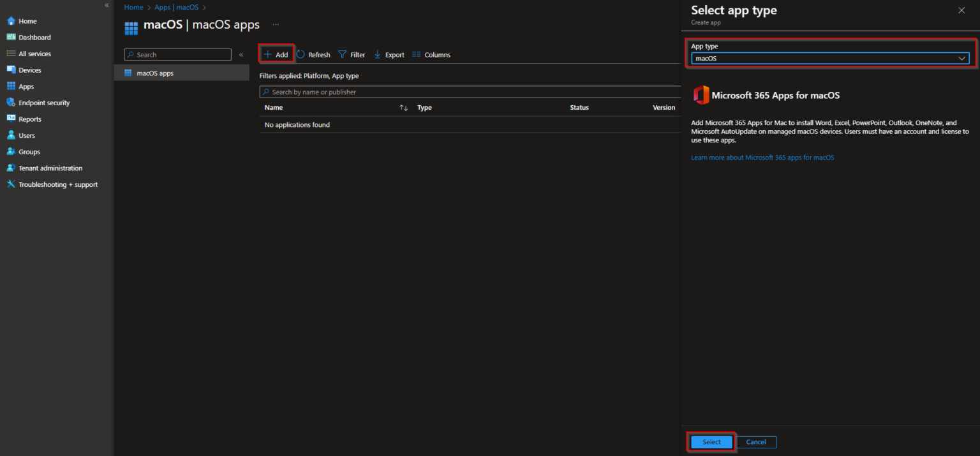
Task: Click the Home breadcrumb link
Action: tap(133, 8)
